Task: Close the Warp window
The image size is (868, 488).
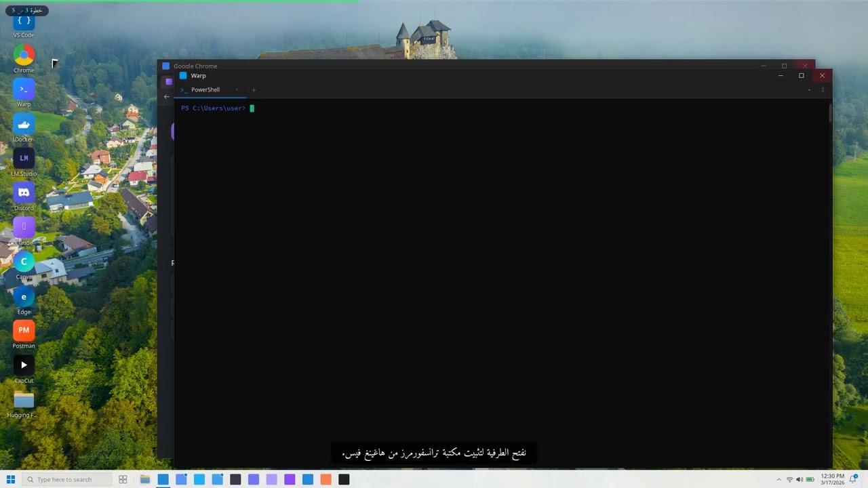Action: click(822, 75)
